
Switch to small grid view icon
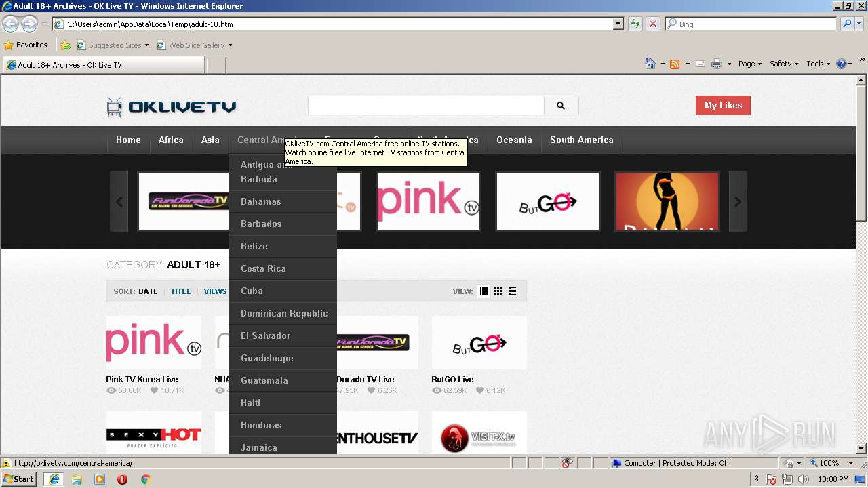click(484, 291)
